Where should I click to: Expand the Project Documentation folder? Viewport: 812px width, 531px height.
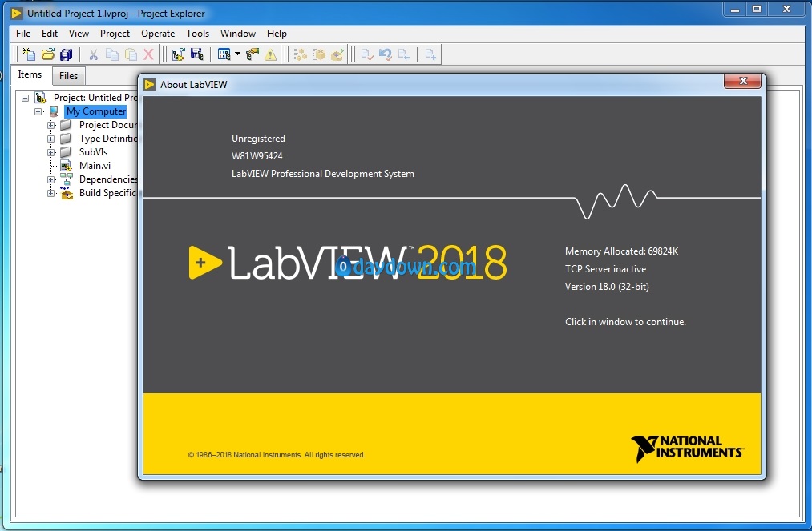click(51, 125)
